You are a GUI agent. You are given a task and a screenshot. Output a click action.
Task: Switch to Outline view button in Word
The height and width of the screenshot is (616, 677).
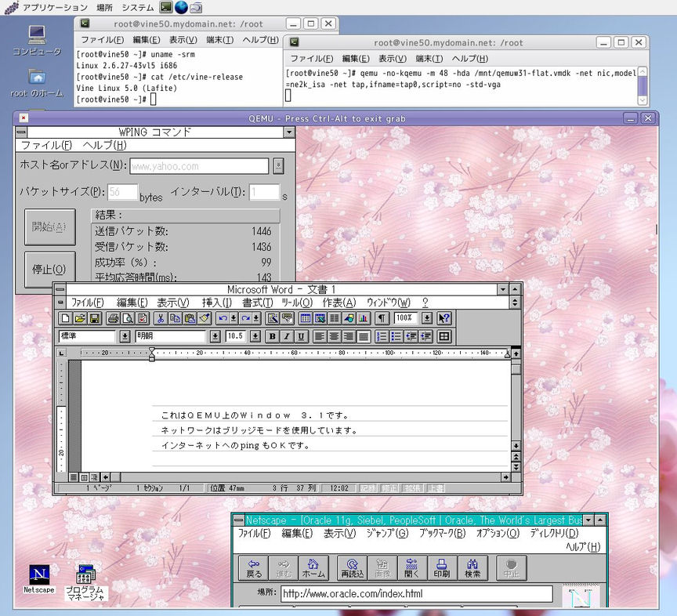tap(95, 477)
